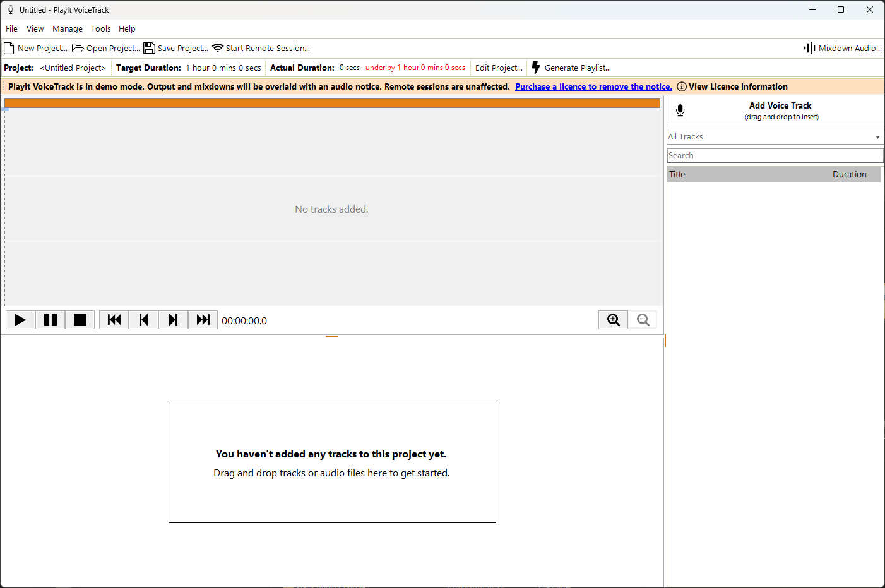View Licence Information
Image resolution: width=885 pixels, height=588 pixels.
click(732, 86)
